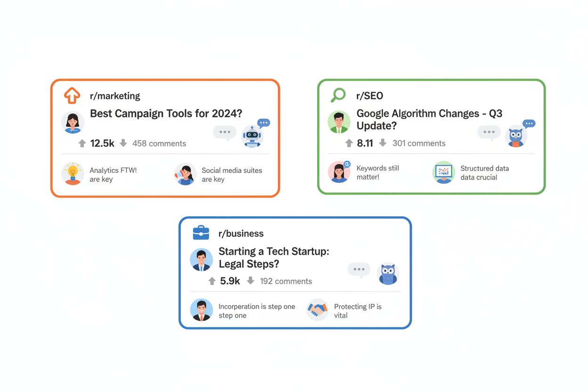The height and width of the screenshot is (392, 588).
Task: Click the r/marketing orange arrow icon
Action: click(72, 96)
